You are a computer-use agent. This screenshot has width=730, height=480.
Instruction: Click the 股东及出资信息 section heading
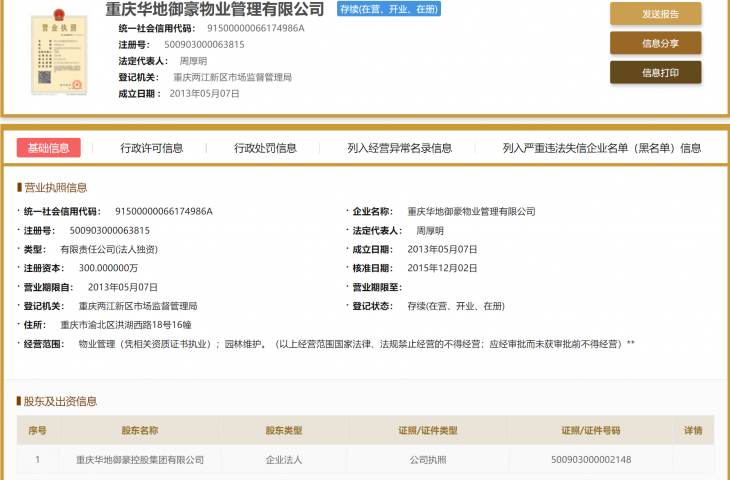point(60,401)
